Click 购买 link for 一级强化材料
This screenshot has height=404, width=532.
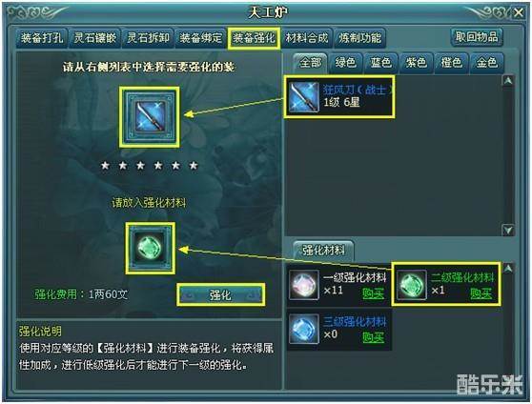373,293
